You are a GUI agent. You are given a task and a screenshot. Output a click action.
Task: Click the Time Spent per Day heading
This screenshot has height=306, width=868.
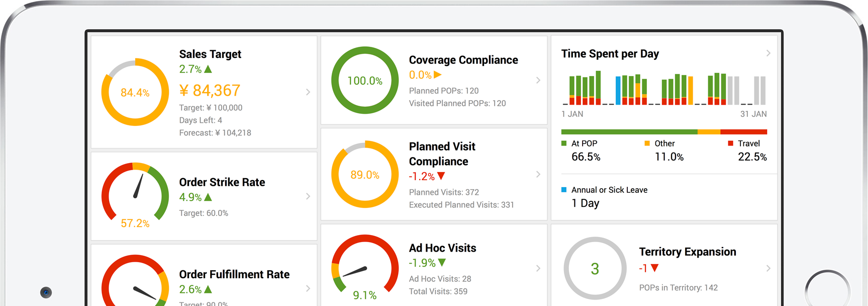610,54
